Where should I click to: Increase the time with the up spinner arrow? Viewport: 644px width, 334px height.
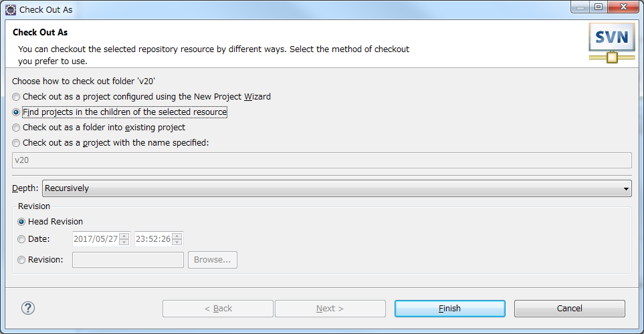pyautogui.click(x=177, y=236)
